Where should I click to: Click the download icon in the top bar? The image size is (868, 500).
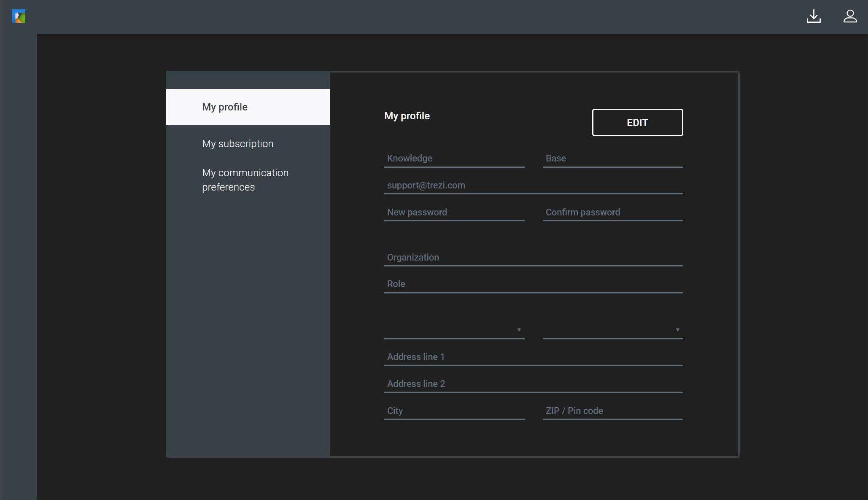point(814,16)
